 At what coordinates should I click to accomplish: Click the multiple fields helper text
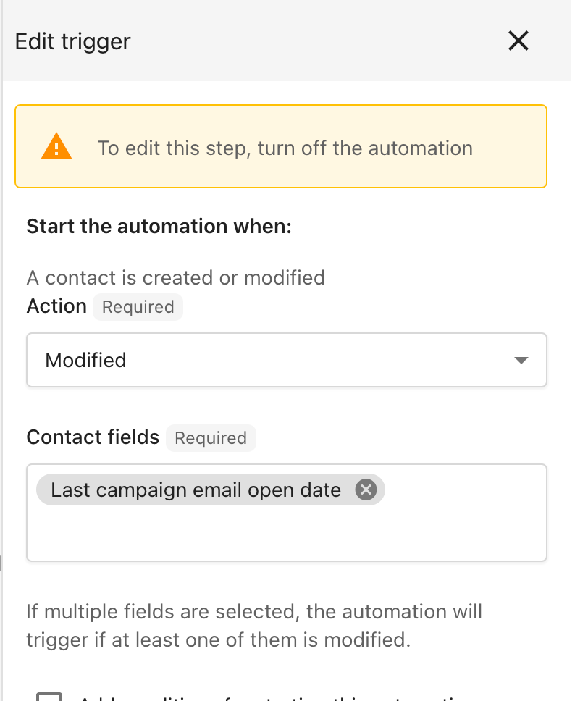coord(254,625)
